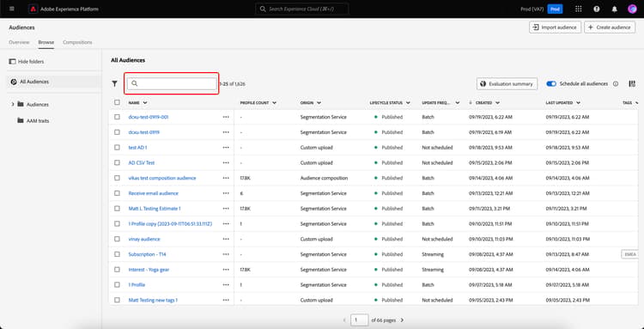Check the box for 1 Profile

click(x=117, y=284)
